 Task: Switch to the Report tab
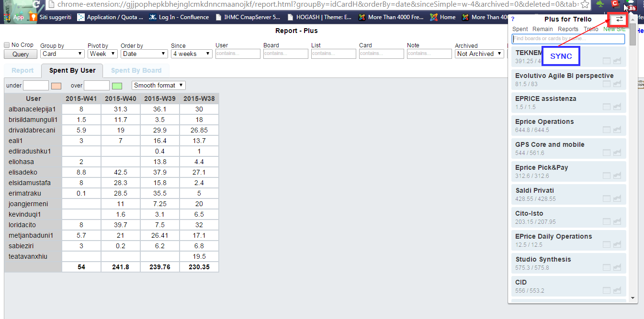23,70
